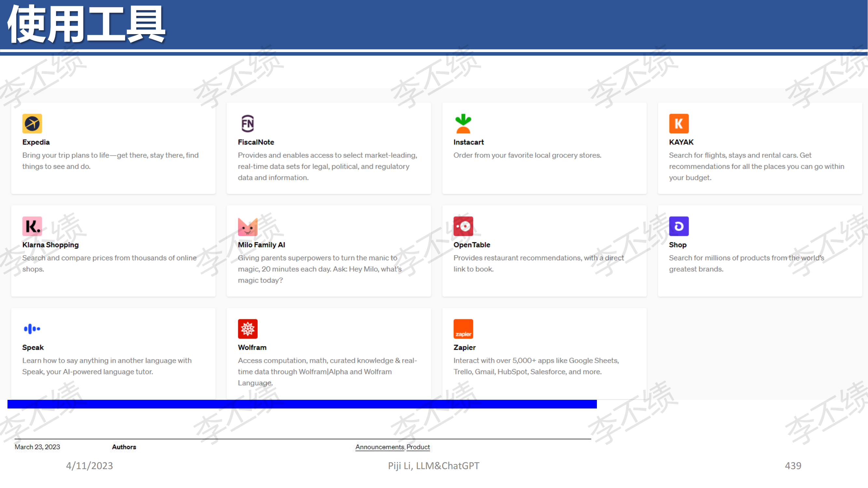868x488 pixels.
Task: Click the footer date 4/11/2023
Action: tap(89, 466)
